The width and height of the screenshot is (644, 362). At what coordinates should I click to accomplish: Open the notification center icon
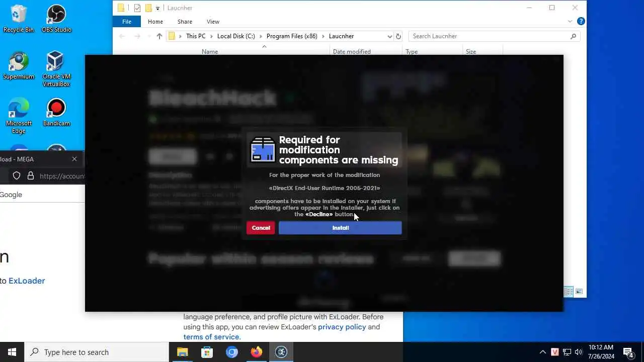pyautogui.click(x=628, y=352)
